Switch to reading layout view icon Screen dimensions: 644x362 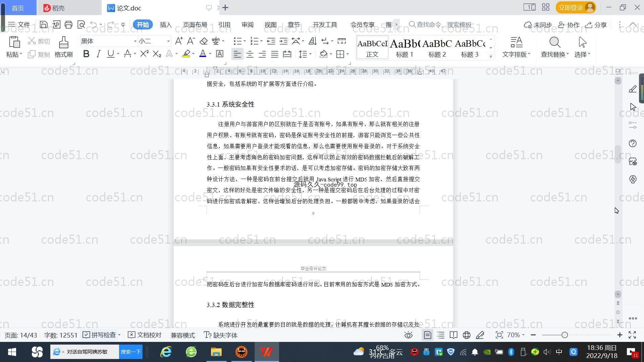pyautogui.click(x=453, y=335)
